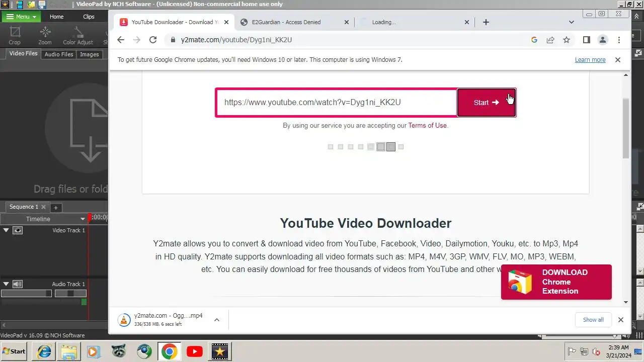Click the padlock site info icon
This screenshot has height=362, width=644.
(x=173, y=40)
